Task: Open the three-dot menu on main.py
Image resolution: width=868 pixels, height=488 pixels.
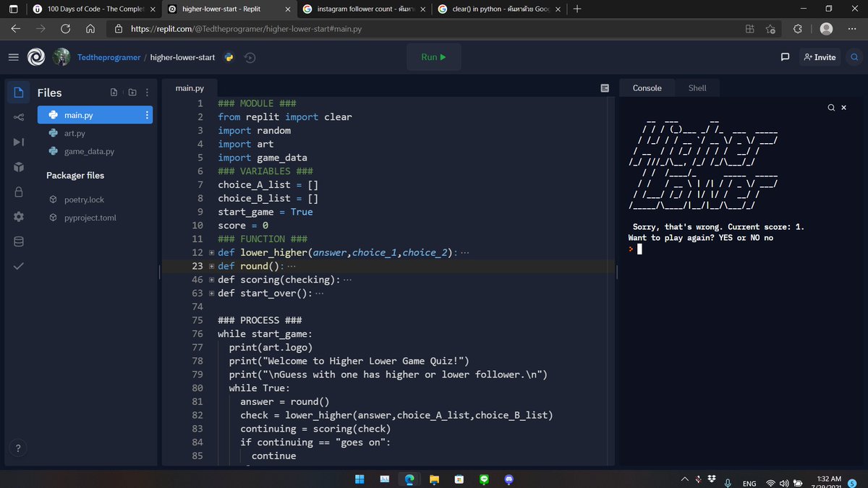Action: pyautogui.click(x=147, y=116)
